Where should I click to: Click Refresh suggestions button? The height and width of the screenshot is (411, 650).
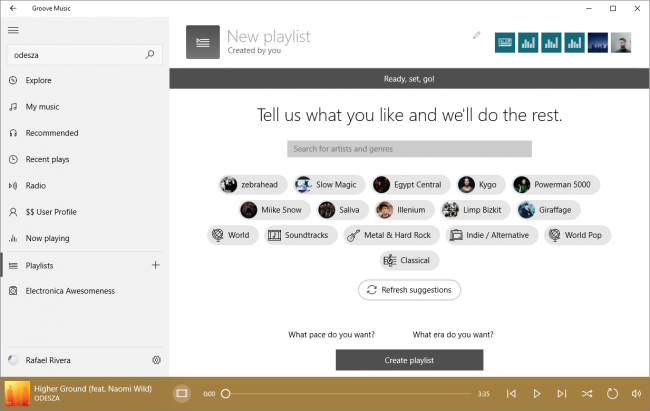(x=409, y=290)
